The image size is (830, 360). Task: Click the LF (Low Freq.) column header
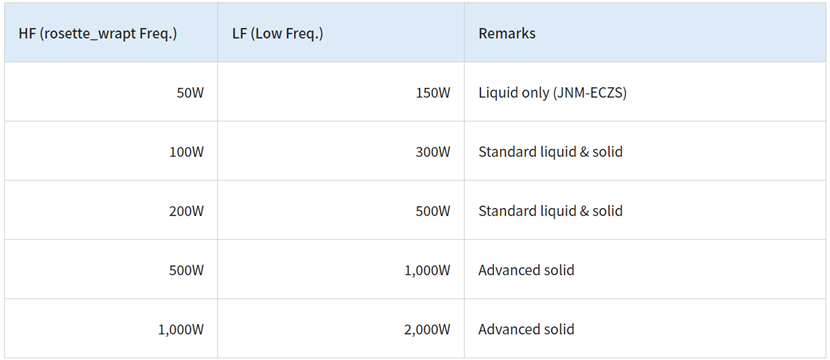pos(341,33)
